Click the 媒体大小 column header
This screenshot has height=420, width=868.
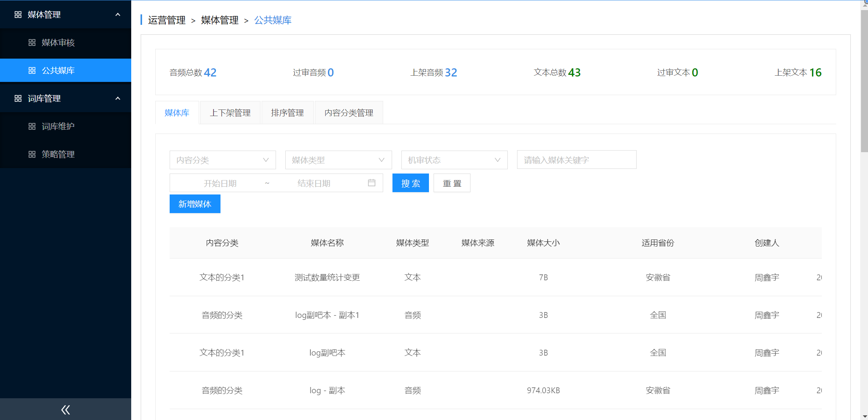pos(543,243)
